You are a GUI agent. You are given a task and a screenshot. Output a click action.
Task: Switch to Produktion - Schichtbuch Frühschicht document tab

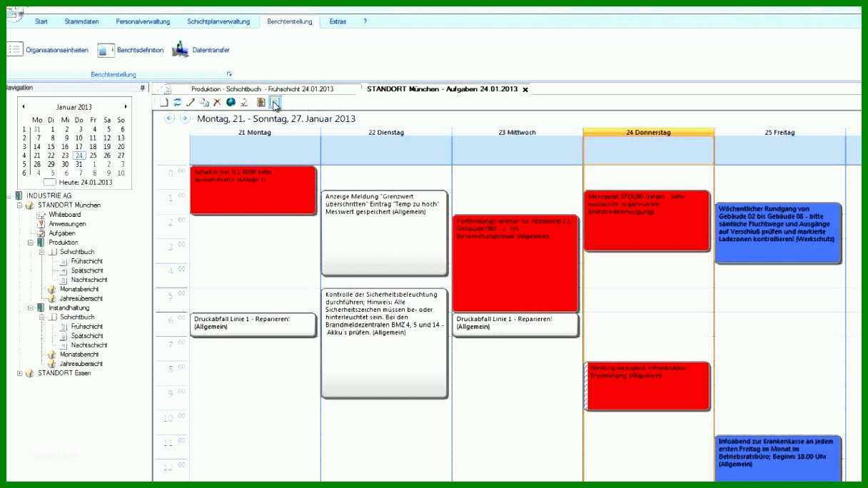(x=262, y=89)
